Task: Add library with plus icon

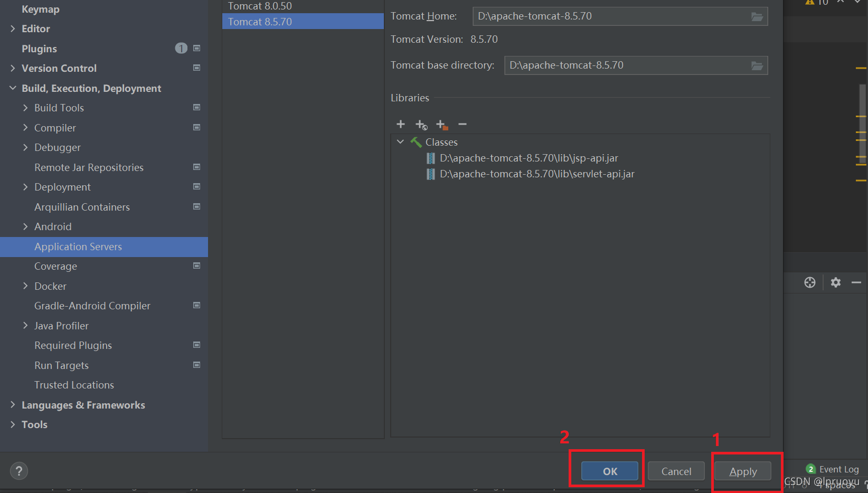Action: [x=401, y=124]
